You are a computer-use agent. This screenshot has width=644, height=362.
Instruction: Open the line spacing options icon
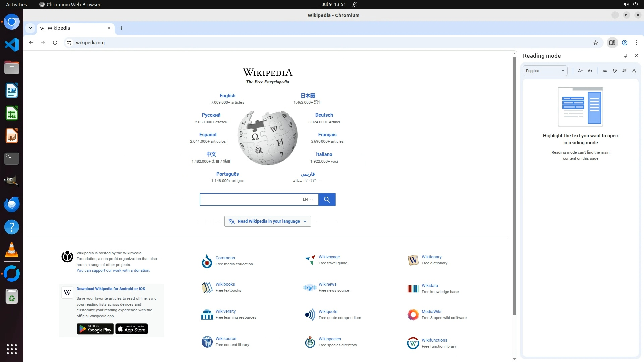(624, 71)
